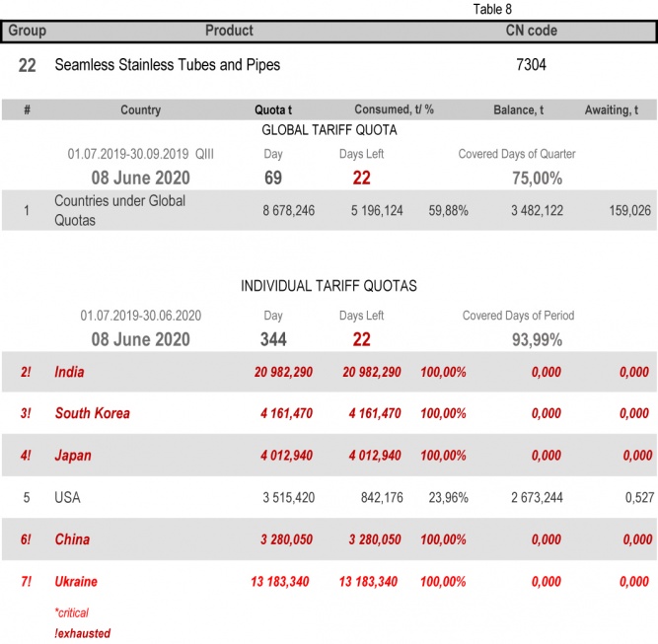Click the Group column header
658x644 pixels.
pyautogui.click(x=27, y=32)
